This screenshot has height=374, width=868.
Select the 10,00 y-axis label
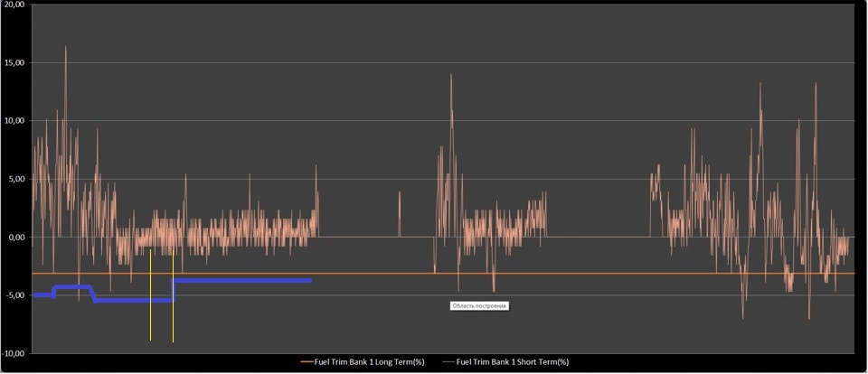point(13,121)
